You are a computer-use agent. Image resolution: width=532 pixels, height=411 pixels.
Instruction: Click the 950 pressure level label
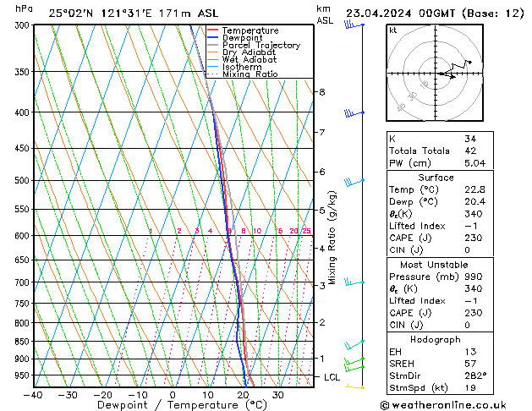coord(24,375)
